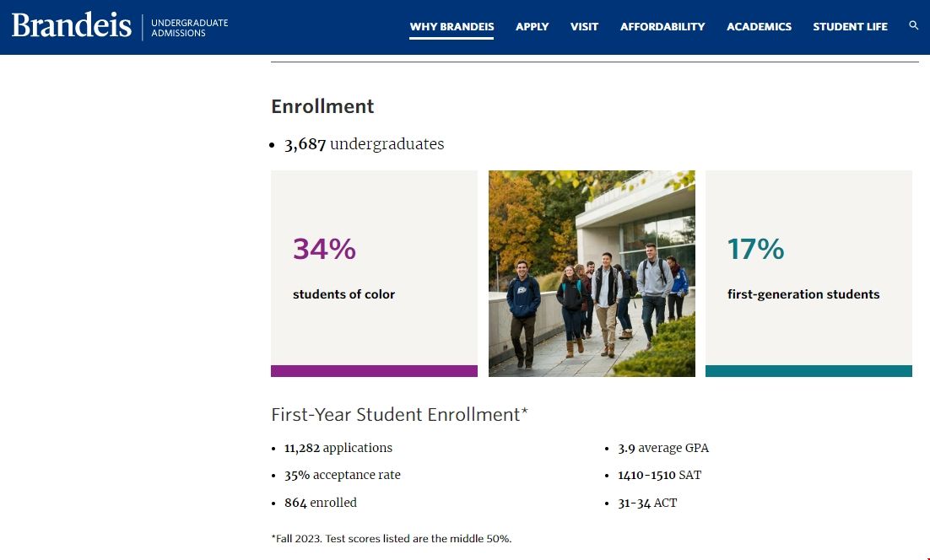This screenshot has height=560, width=930.
Task: Select the Why Brandeis menu item
Action: pos(451,27)
